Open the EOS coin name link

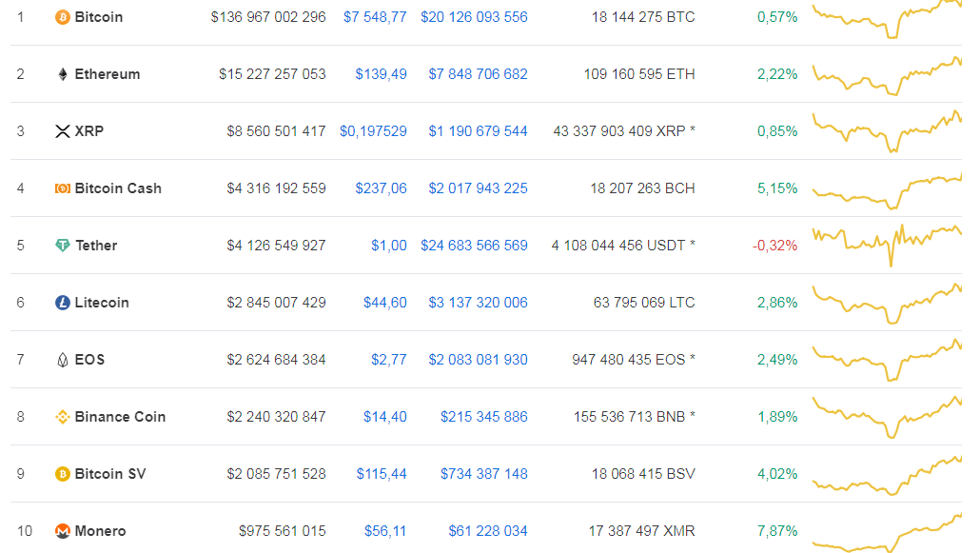(x=90, y=360)
